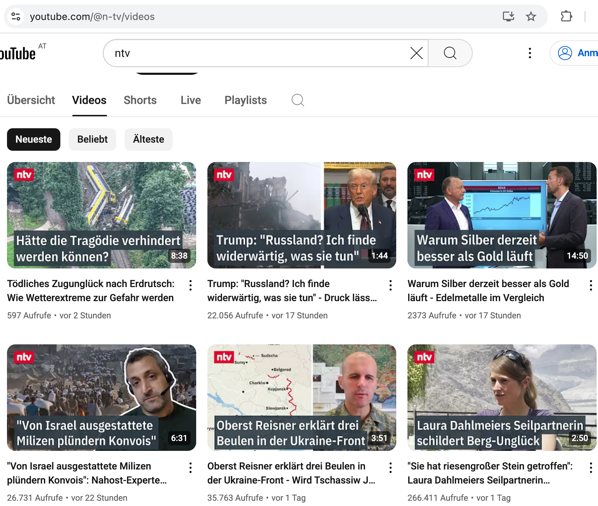Go to the Live tab

191,100
